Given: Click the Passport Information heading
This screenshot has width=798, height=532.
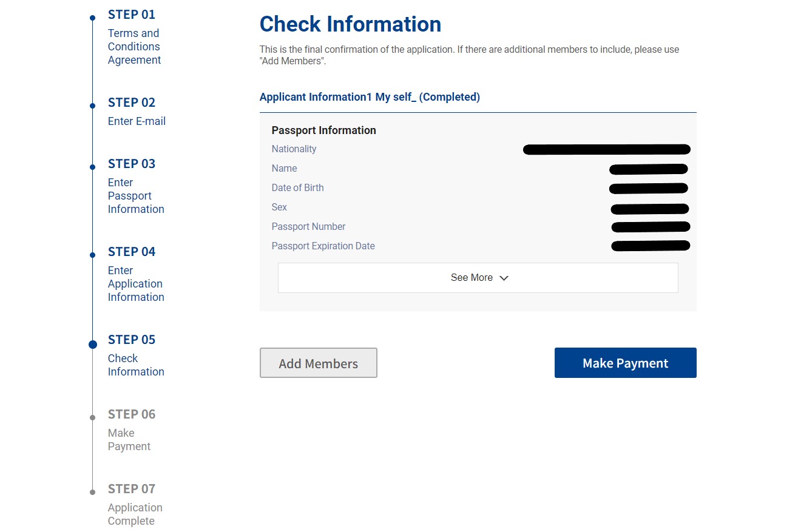Looking at the screenshot, I should click(x=323, y=130).
